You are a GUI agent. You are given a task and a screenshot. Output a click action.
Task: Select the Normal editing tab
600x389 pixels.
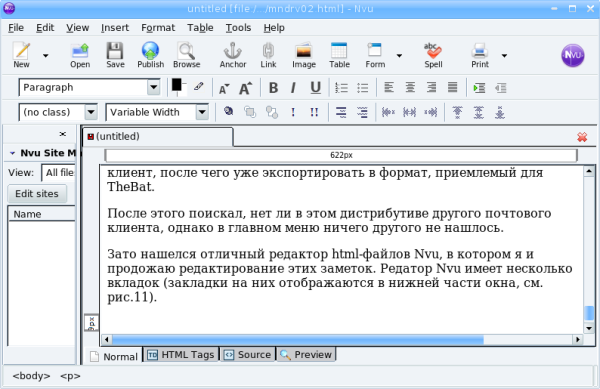point(113,356)
